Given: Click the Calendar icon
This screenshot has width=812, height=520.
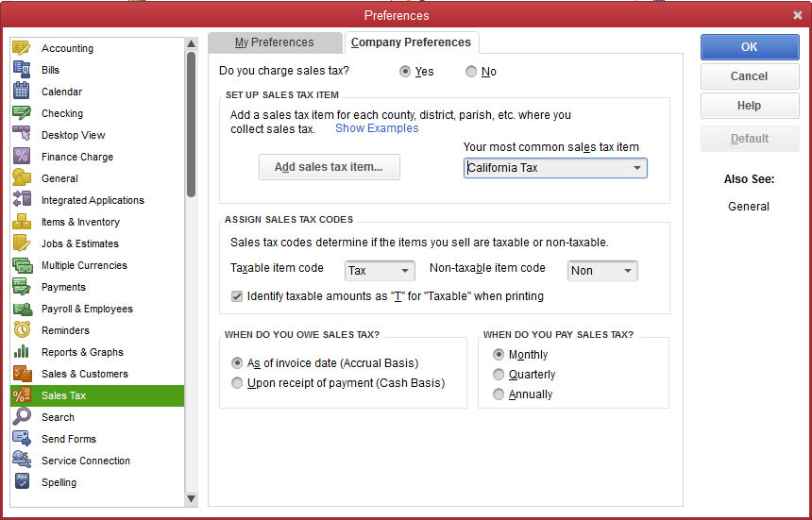Looking at the screenshot, I should [22, 91].
